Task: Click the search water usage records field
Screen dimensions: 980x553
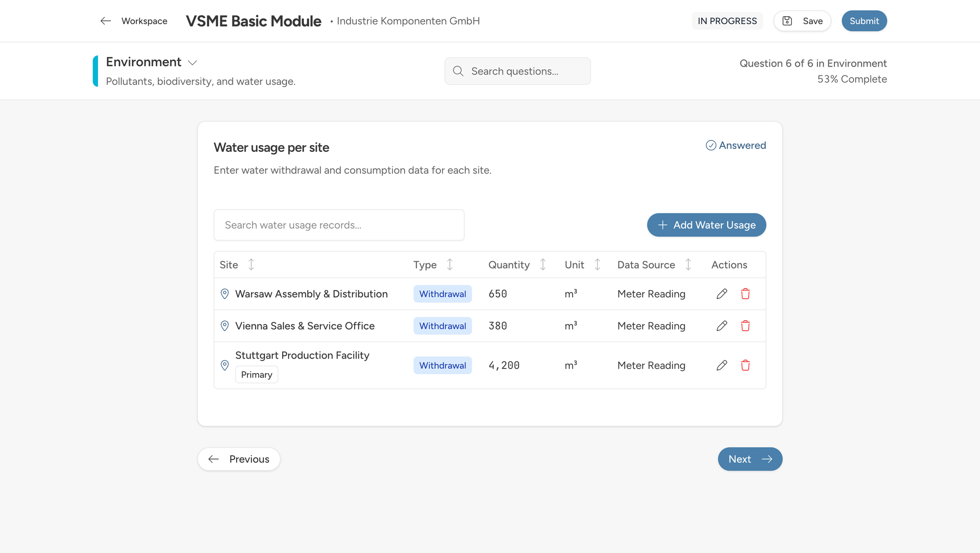Action: tap(339, 225)
